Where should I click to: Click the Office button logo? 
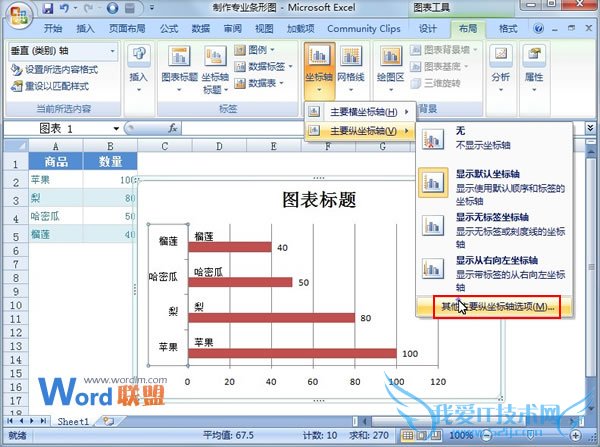click(x=18, y=15)
